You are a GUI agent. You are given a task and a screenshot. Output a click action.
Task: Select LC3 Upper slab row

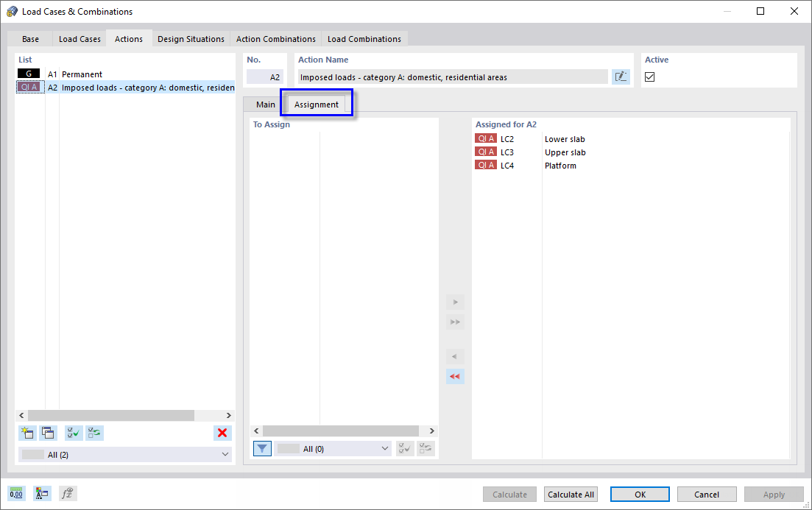(632, 152)
